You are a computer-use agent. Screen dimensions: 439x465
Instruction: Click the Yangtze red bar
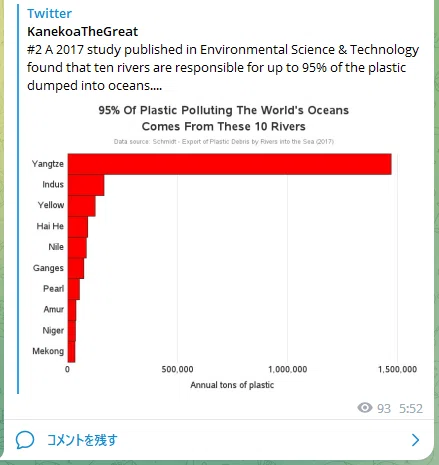pyautogui.click(x=230, y=164)
